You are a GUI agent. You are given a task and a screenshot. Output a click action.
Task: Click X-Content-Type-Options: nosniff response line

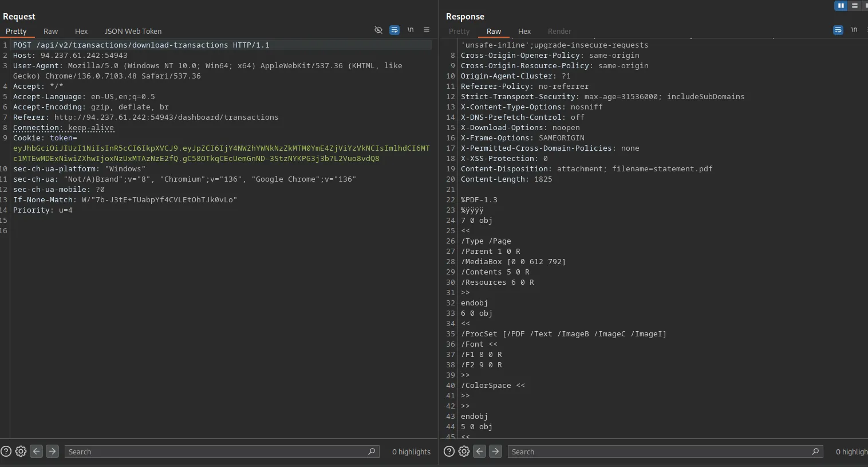click(532, 107)
